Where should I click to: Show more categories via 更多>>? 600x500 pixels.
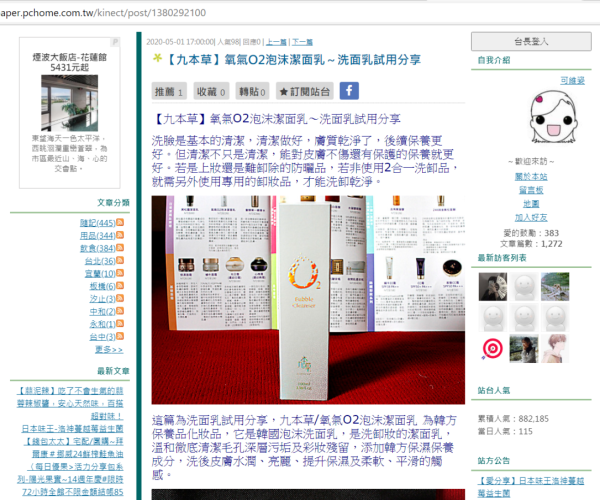click(109, 349)
